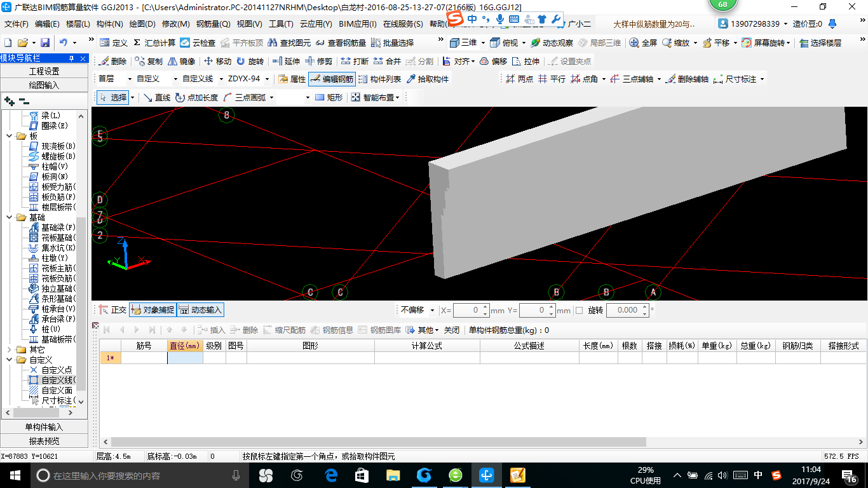The height and width of the screenshot is (488, 868).
Task: Toggle 编辑钢筋 edit rebar mode
Action: (332, 79)
